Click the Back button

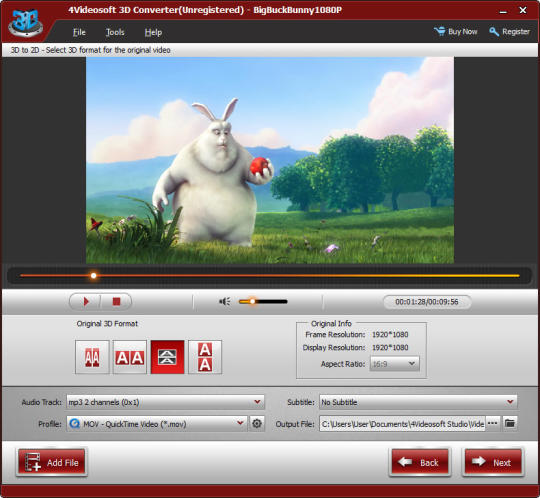420,462
